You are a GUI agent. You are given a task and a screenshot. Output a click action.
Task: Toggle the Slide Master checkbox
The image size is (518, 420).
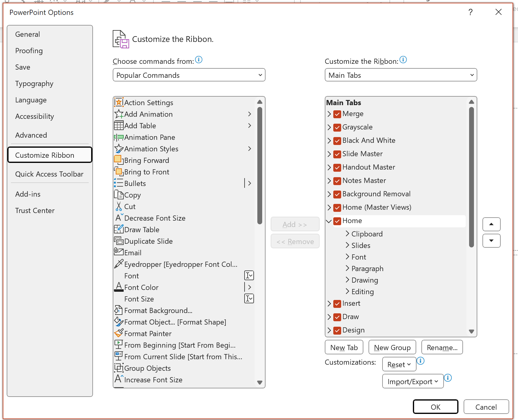(x=337, y=154)
